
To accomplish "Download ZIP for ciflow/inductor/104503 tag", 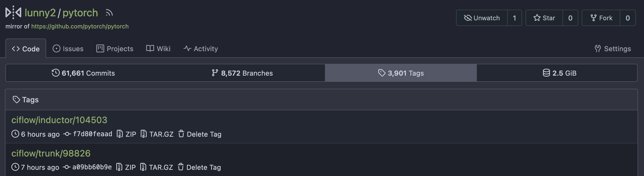I will click(126, 134).
